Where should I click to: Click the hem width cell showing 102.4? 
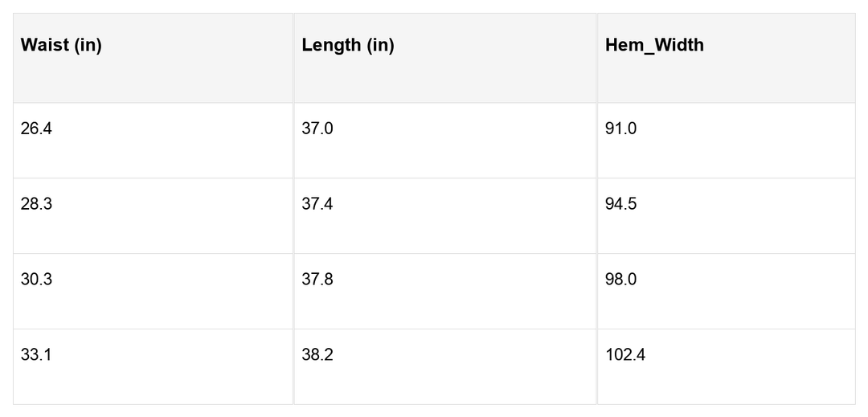pyautogui.click(x=624, y=355)
